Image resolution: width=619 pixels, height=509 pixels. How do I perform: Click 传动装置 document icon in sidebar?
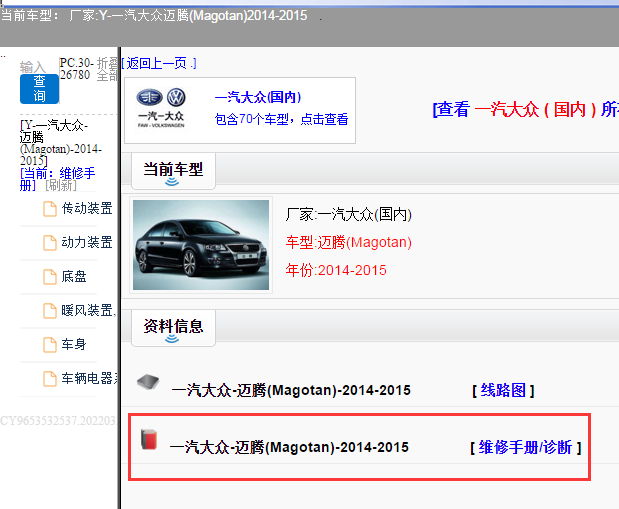pos(50,208)
